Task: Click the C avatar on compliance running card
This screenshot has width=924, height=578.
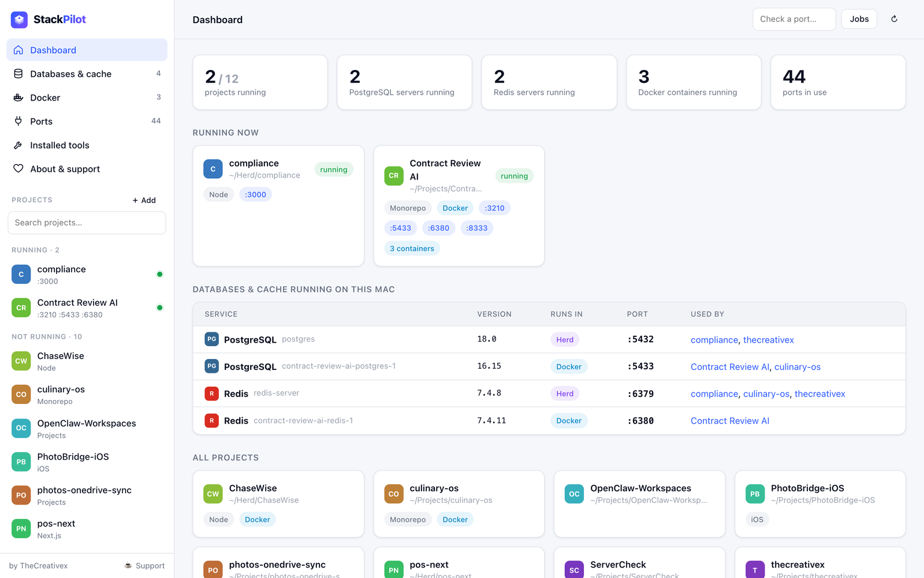Action: tap(213, 169)
